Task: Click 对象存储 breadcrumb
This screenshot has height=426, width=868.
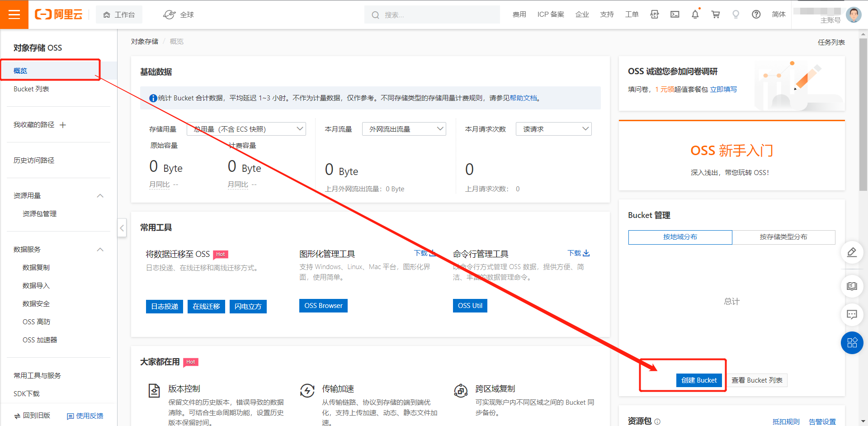Action: coord(145,42)
